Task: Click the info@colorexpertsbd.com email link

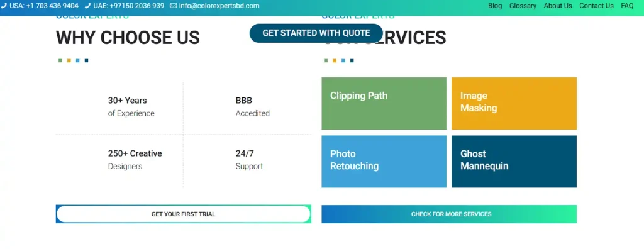Action: click(219, 6)
